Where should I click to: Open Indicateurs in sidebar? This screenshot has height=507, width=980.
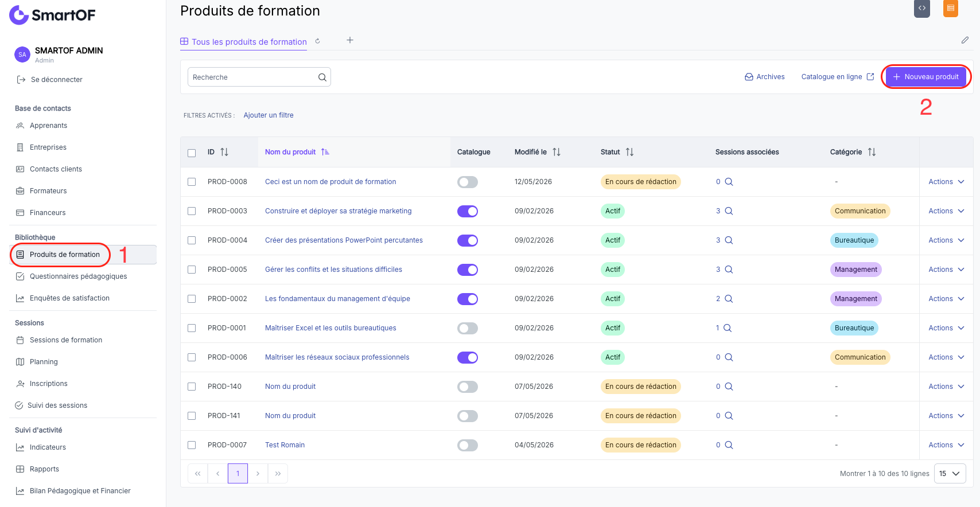pos(48,447)
